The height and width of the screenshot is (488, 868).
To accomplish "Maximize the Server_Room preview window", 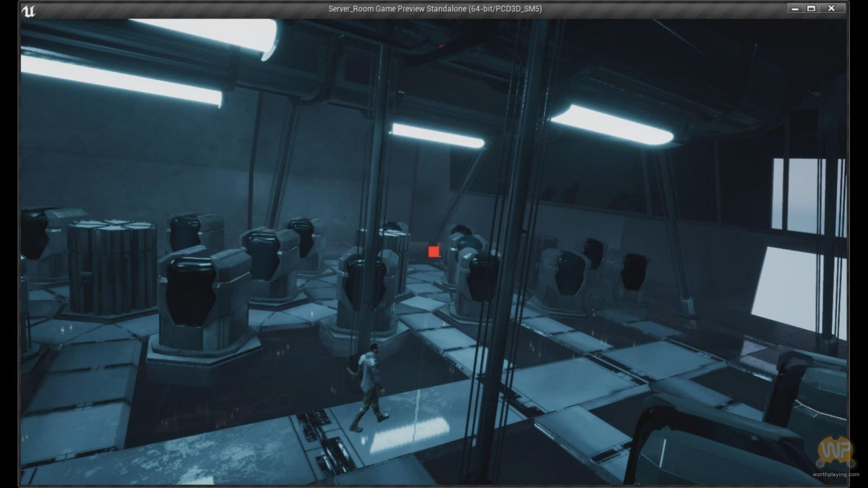I will (x=811, y=9).
